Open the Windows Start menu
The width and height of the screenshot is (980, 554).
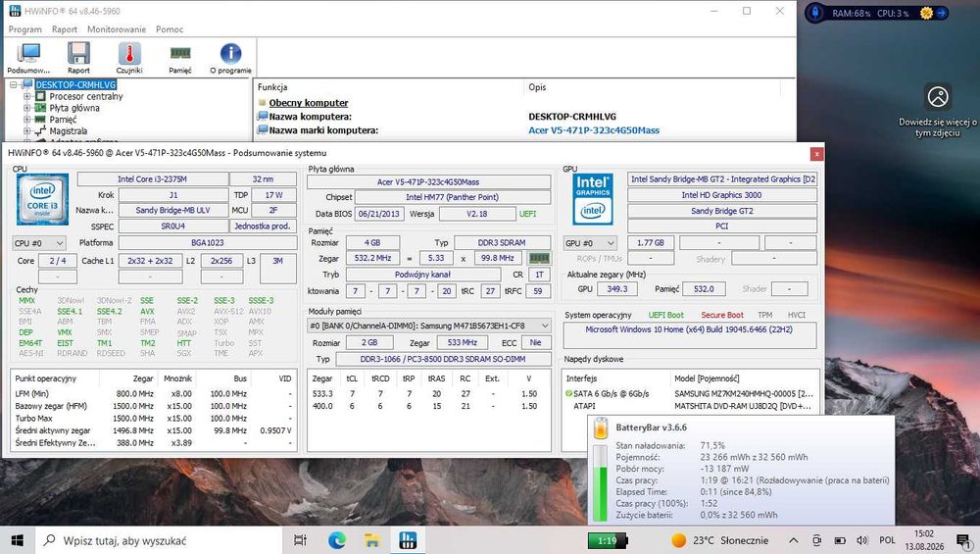point(18,540)
